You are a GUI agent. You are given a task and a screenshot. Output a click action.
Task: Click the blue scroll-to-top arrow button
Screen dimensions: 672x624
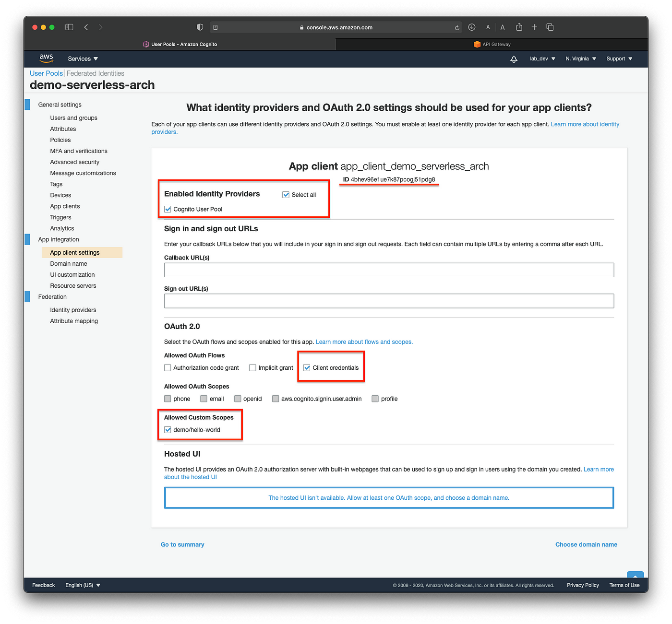tap(635, 575)
